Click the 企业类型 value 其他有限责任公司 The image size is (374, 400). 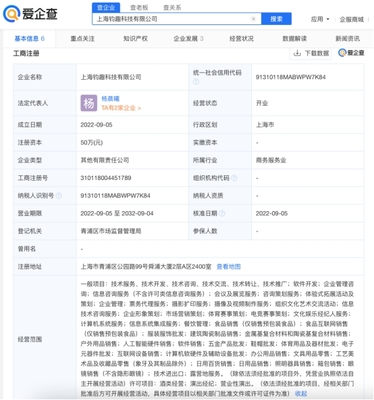(x=105, y=160)
